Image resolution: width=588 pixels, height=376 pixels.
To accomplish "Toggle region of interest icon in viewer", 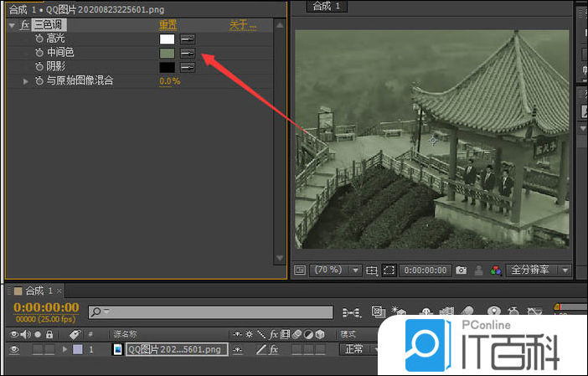I will 389,270.
